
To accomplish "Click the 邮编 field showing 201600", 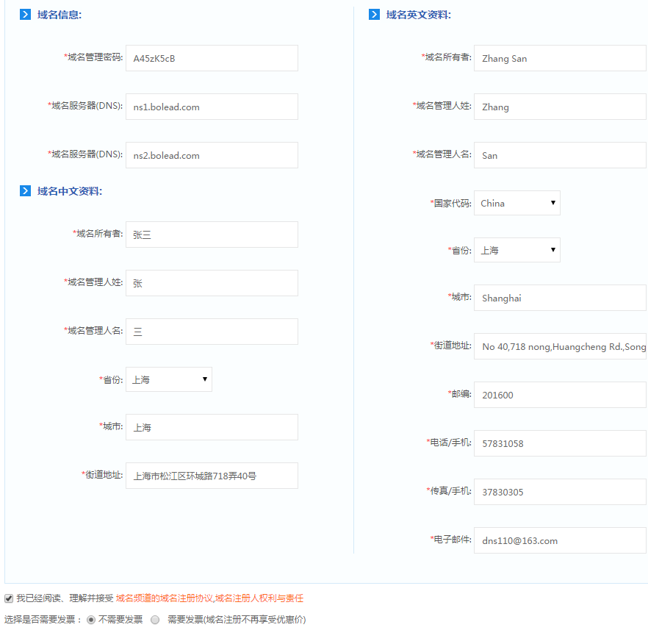I will point(560,395).
